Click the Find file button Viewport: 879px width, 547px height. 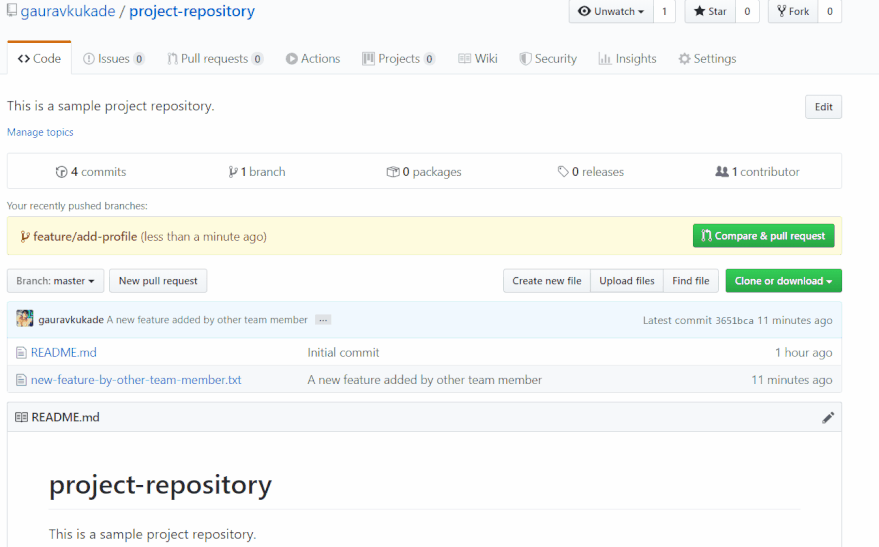coord(691,281)
